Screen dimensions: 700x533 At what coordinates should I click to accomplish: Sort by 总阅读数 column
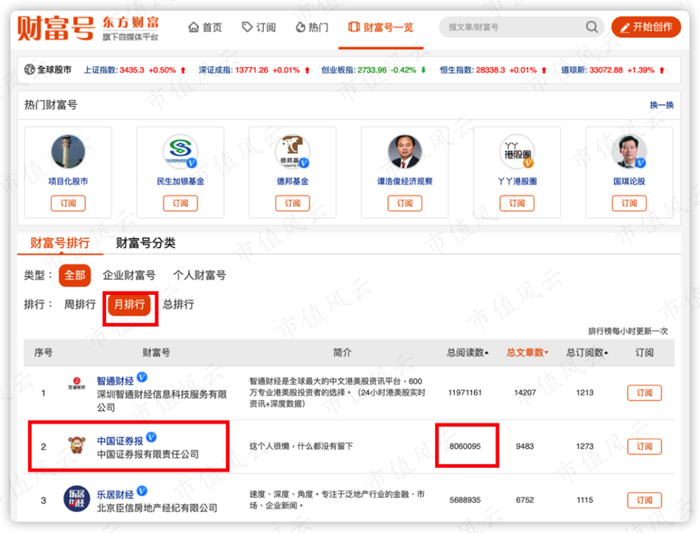(x=467, y=353)
